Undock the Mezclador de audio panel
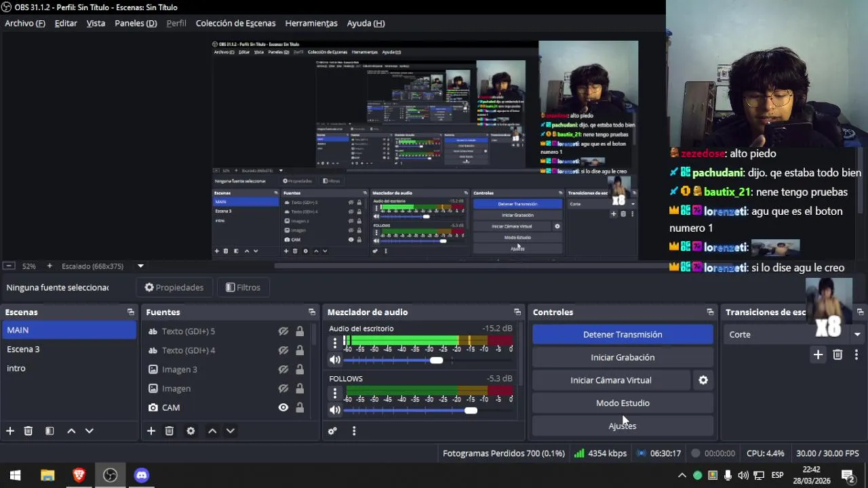The image size is (868, 488). (517, 312)
